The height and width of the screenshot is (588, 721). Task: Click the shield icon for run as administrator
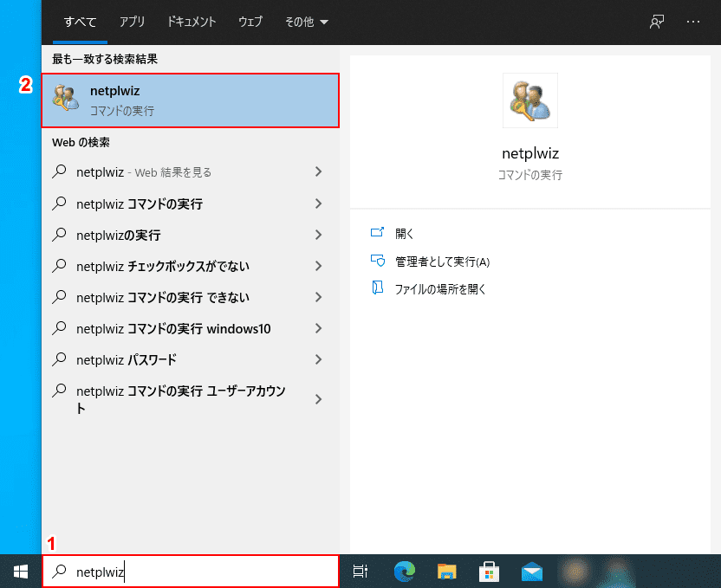click(x=378, y=261)
